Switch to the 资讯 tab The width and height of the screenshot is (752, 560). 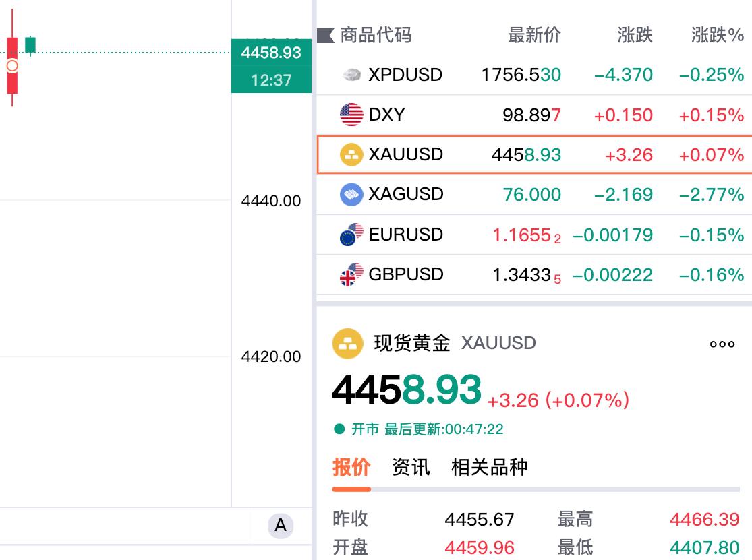(411, 467)
